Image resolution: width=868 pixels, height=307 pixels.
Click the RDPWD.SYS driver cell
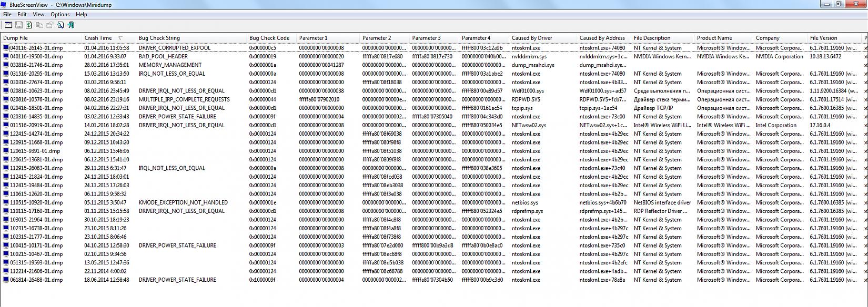coord(526,99)
